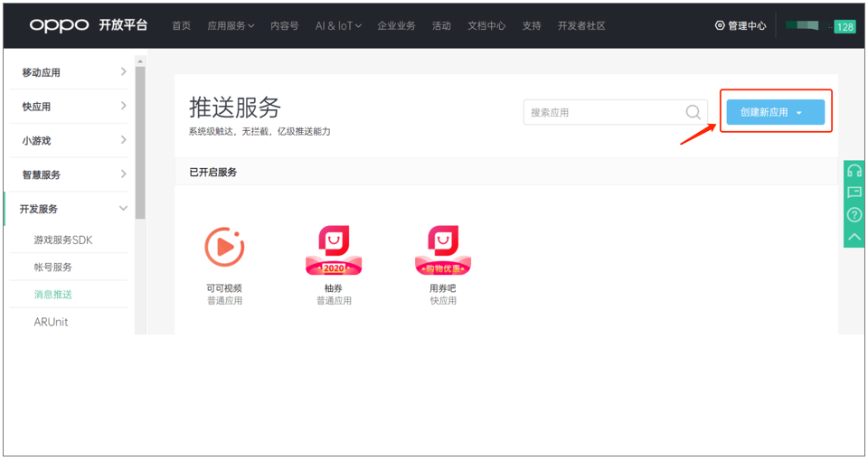
Task: Click the sidebar vertical scrollbar
Action: pos(140,136)
